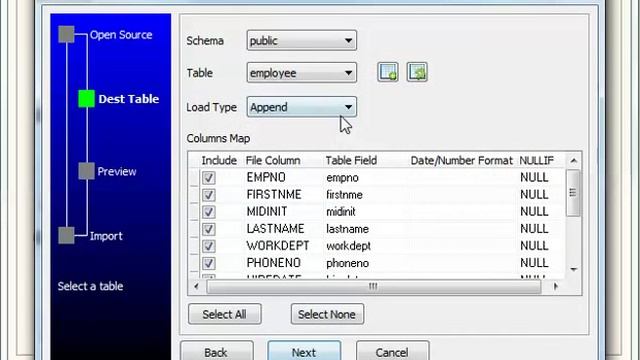Jump to the Import wizard step

pos(106,236)
